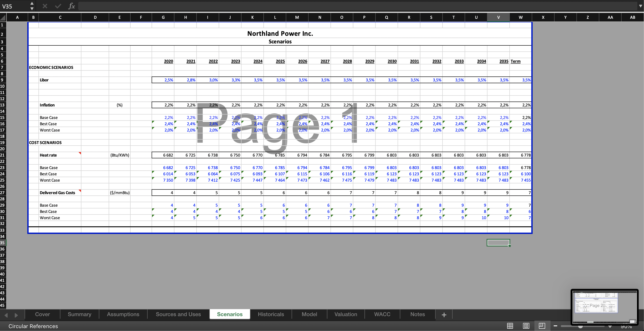The height and width of the screenshot is (331, 644).
Task: Click the 2035 year header cell
Action: coord(498,61)
